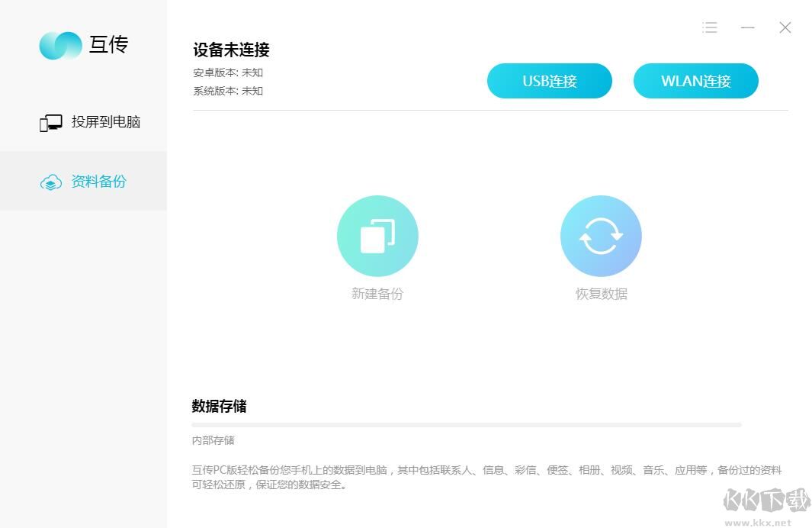812x528 pixels.
Task: Click the white copy sheets inside New Backup circle
Action: pyautogui.click(x=377, y=236)
